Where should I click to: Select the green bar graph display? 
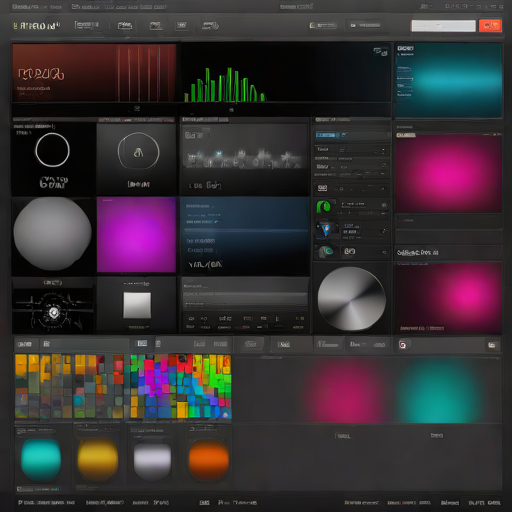pyautogui.click(x=225, y=86)
